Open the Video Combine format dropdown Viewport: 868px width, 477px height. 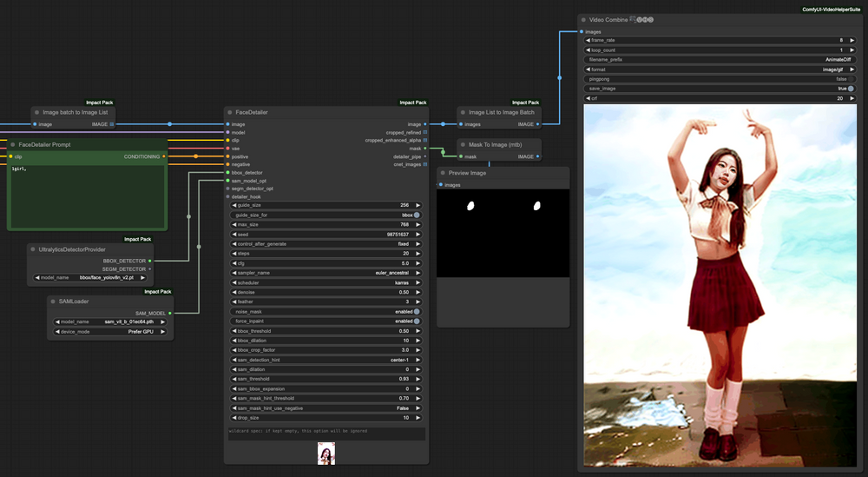coord(719,69)
